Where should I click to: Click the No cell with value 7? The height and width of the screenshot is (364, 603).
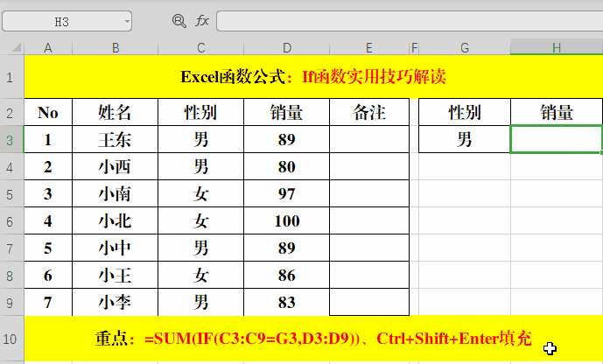pos(48,303)
